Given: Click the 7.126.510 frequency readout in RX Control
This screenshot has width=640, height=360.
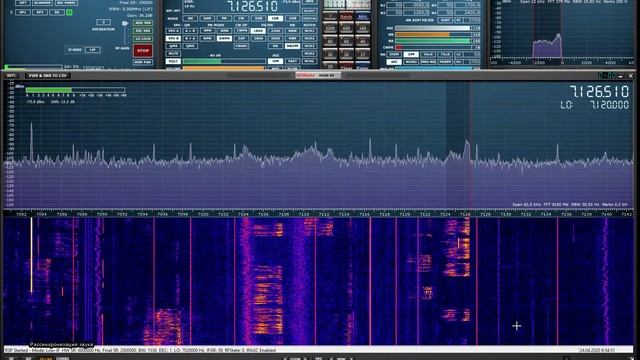Looking at the screenshot, I should [x=253, y=6].
